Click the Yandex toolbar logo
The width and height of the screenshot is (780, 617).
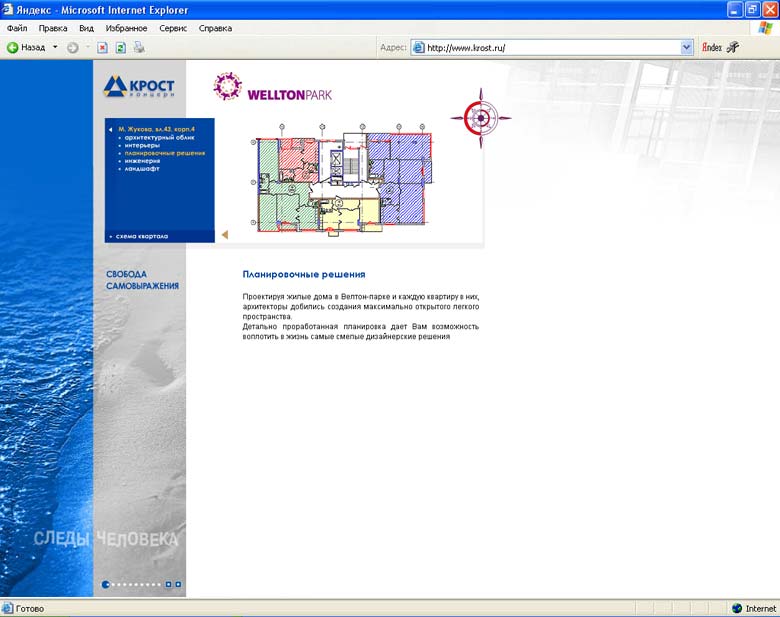pyautogui.click(x=712, y=47)
